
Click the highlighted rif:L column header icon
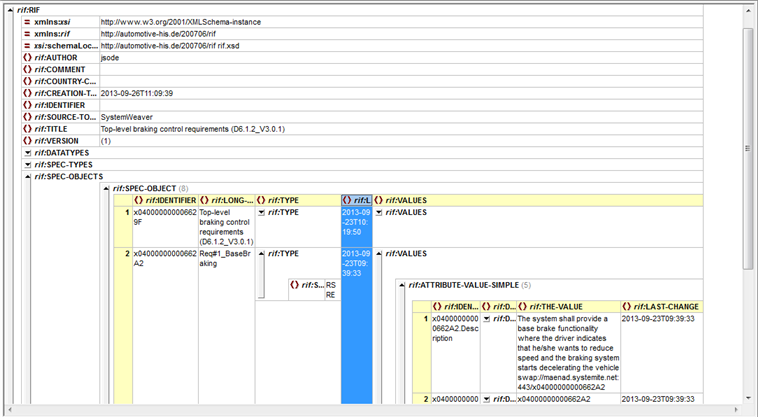[x=347, y=200]
